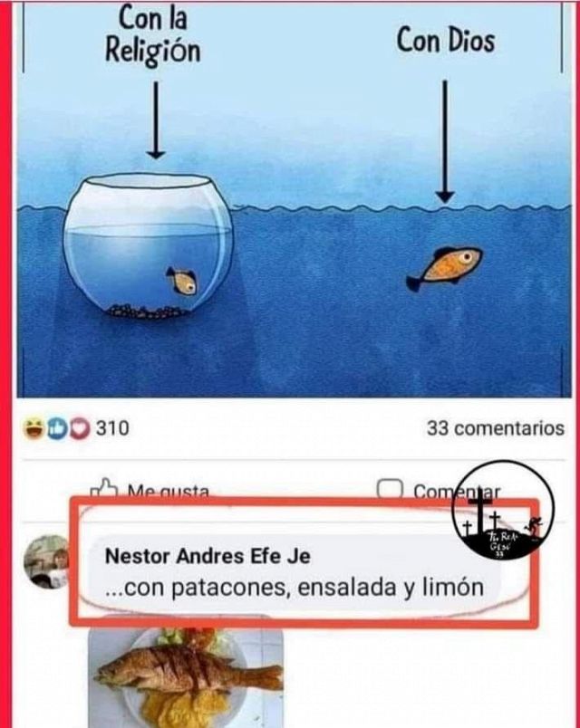Click the laughing reaction emoji
The width and height of the screenshot is (580, 728).
(x=34, y=428)
